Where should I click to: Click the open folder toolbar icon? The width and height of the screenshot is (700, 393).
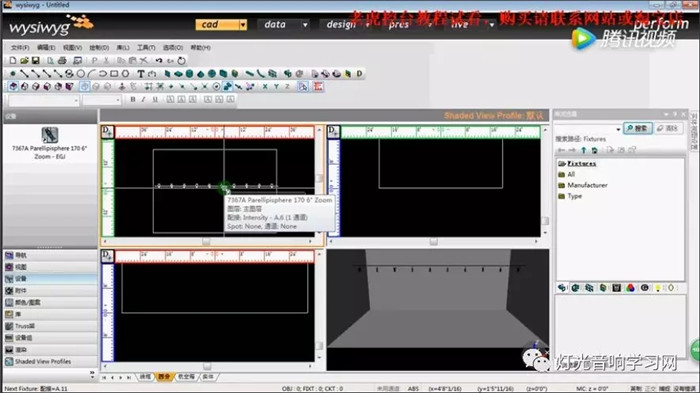click(x=24, y=60)
